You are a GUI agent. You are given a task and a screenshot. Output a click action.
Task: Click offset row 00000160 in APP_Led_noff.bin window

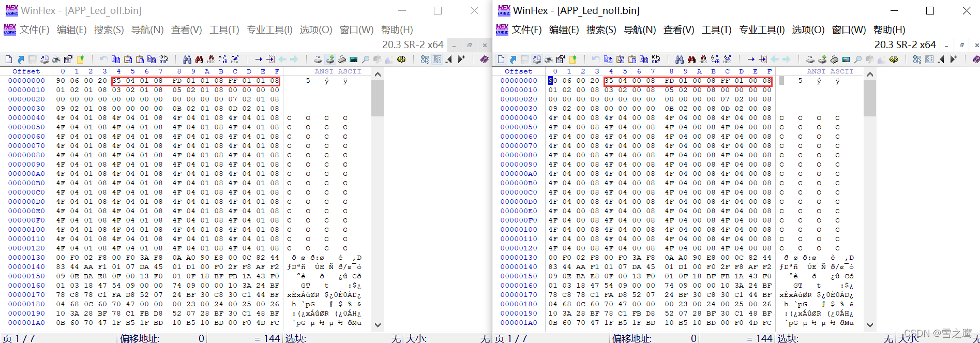(519, 286)
